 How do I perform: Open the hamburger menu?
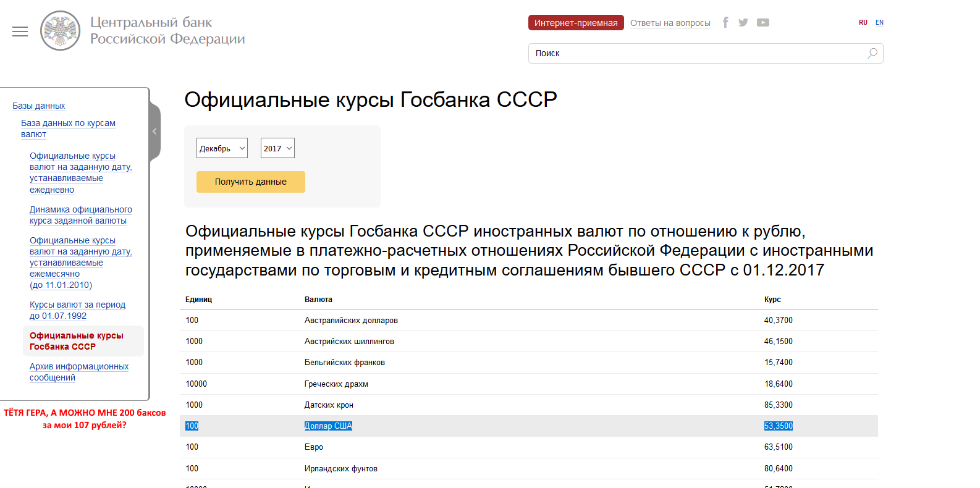click(20, 32)
